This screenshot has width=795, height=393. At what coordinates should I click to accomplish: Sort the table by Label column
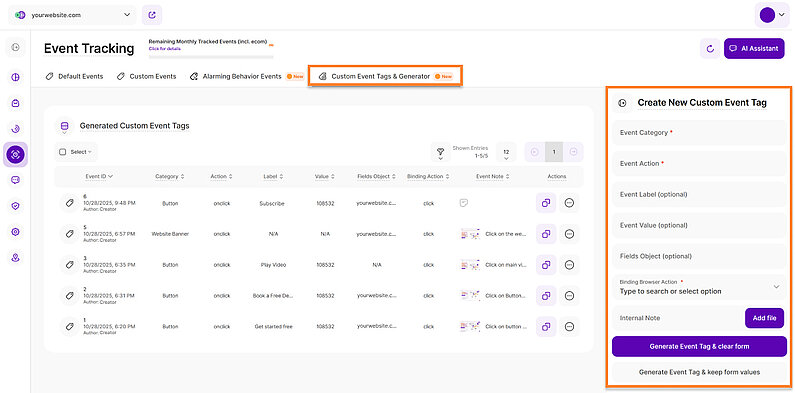273,176
